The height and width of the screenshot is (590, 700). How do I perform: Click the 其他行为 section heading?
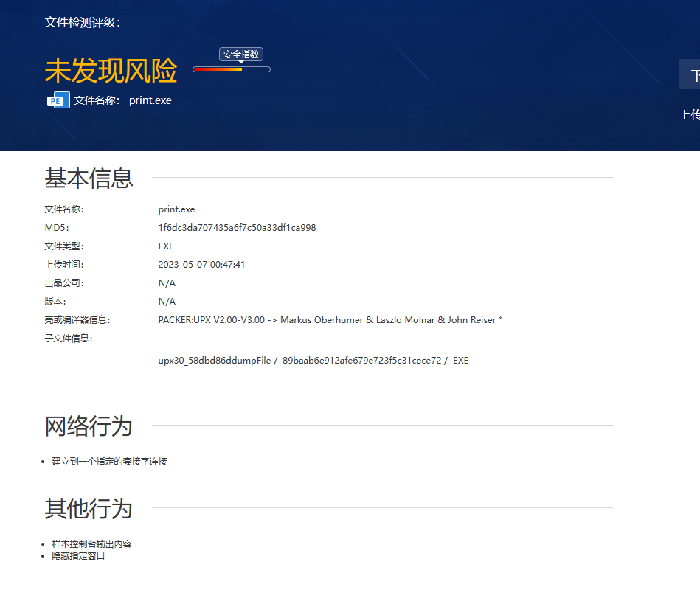[89, 508]
